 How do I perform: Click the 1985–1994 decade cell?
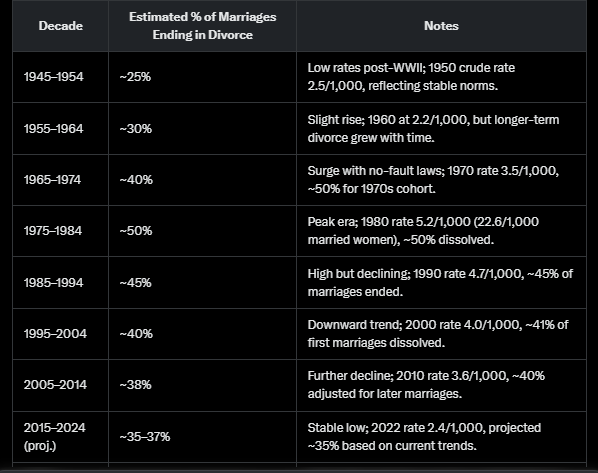point(53,283)
